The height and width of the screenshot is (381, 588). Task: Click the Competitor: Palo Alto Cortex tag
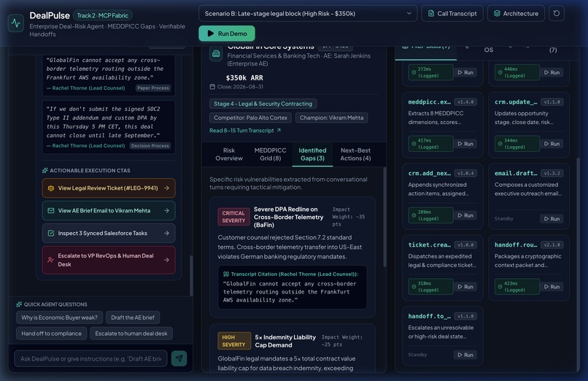pyautogui.click(x=250, y=118)
